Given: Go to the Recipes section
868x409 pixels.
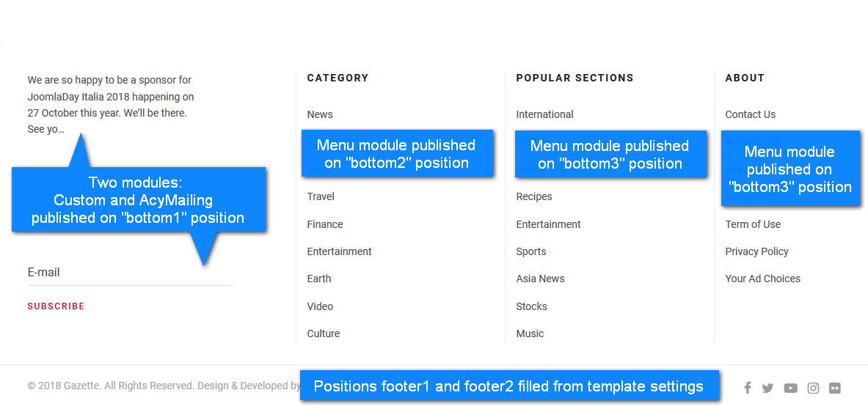Looking at the screenshot, I should pyautogui.click(x=534, y=196).
